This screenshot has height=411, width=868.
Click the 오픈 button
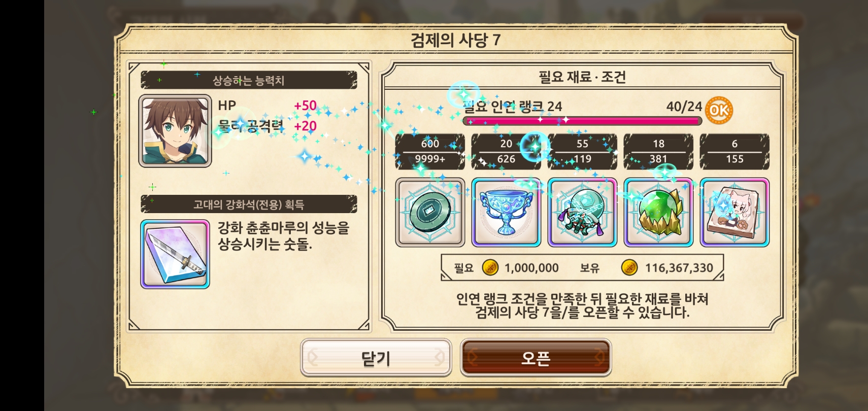(536, 358)
